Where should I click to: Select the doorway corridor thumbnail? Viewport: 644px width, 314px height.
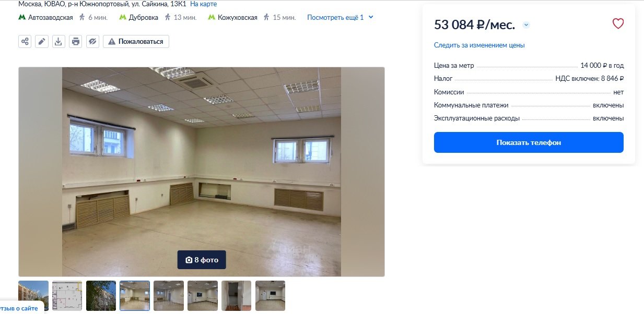tap(236, 296)
